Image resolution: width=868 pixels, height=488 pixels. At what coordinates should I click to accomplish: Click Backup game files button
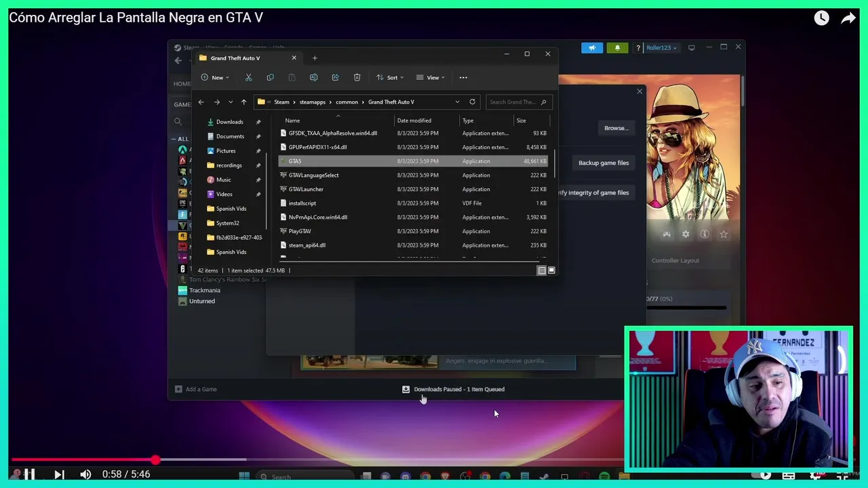point(604,163)
